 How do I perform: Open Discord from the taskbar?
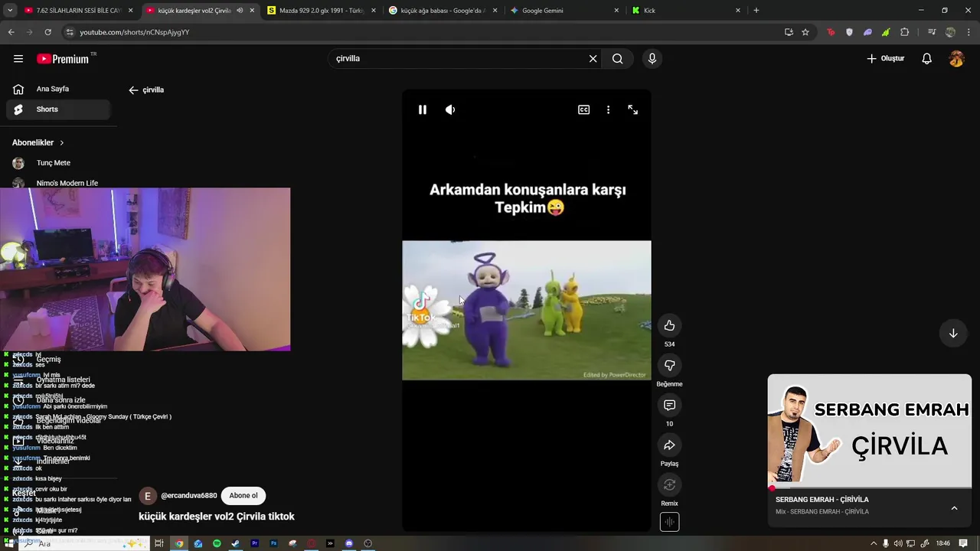pyautogui.click(x=349, y=543)
